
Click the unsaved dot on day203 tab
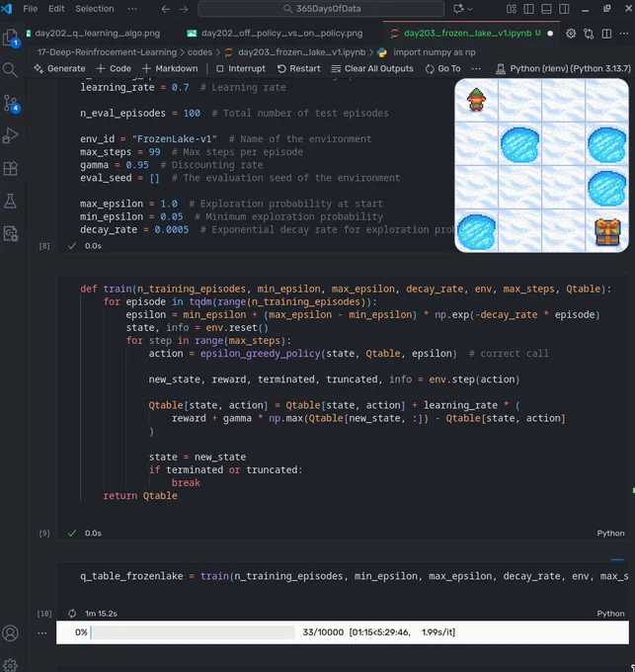point(550,34)
